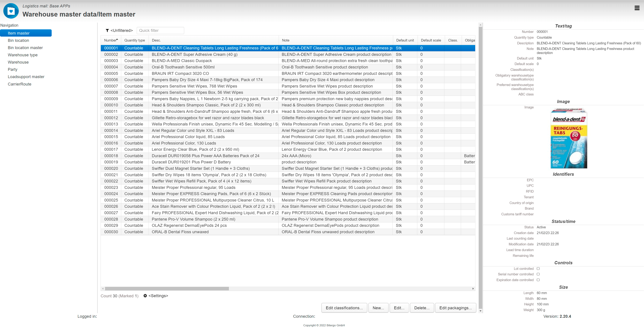Select row 000013 Wella Professionals Finish unisex
This screenshot has width=644, height=328.
(x=288, y=124)
